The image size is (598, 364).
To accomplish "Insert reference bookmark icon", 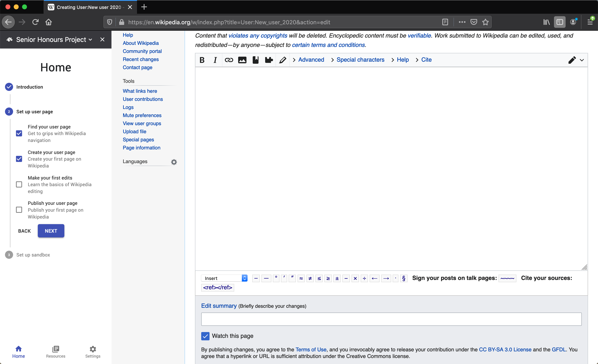I will pyautogui.click(x=256, y=60).
